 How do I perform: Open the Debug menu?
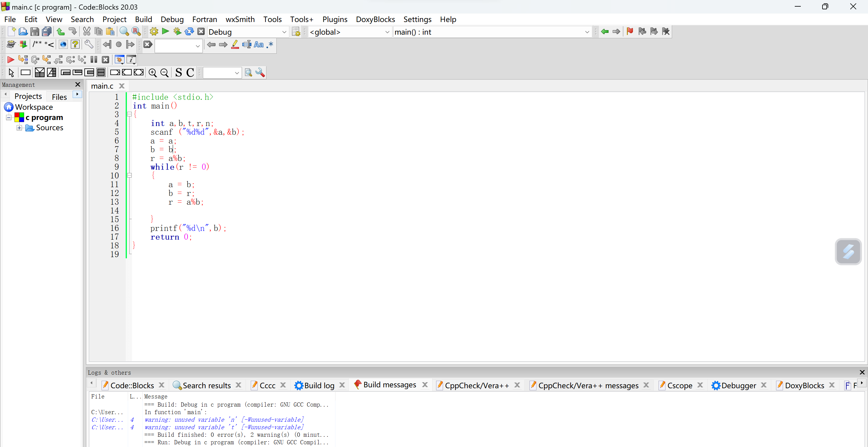point(172,20)
